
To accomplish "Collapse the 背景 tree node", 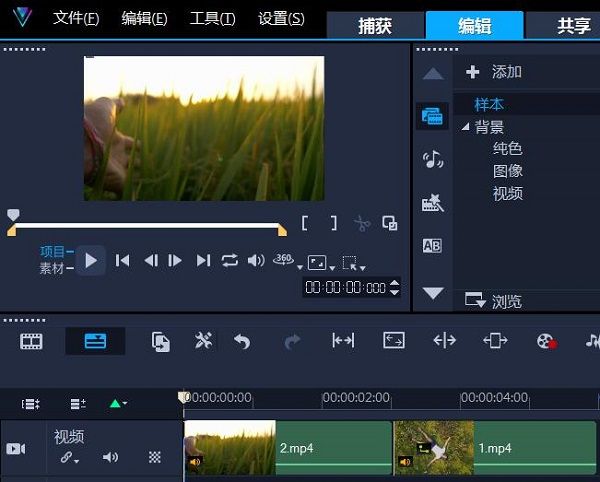I will (x=465, y=126).
